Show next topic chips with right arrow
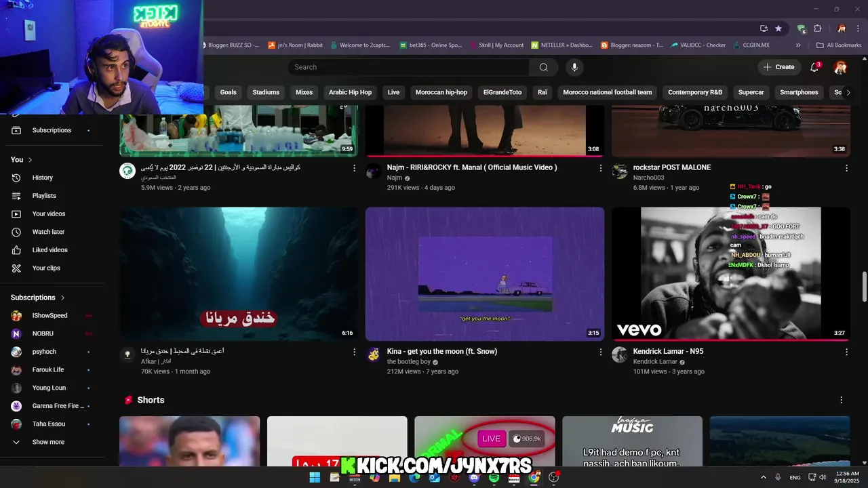The width and height of the screenshot is (868, 488). click(848, 92)
